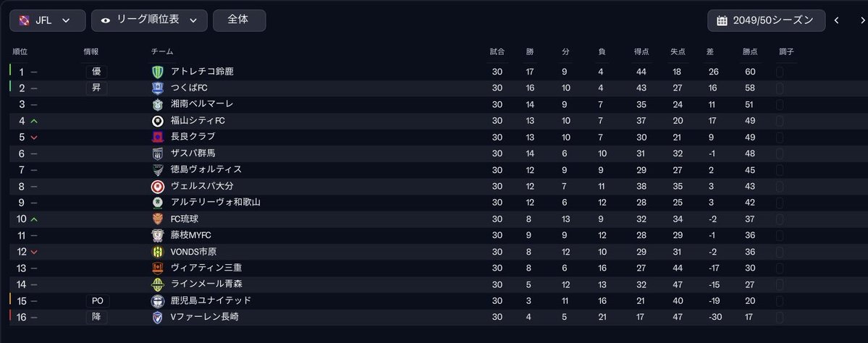Select the 全体 filter button
868x343 pixels.
coord(239,20)
